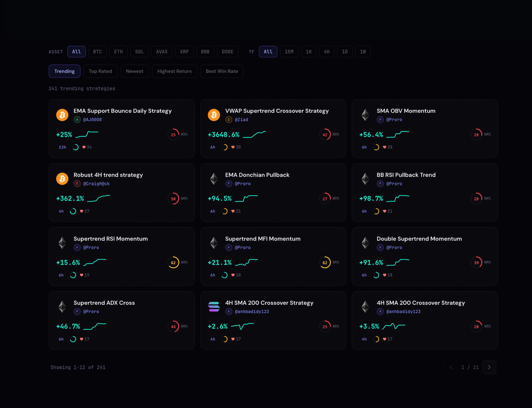
Task: Select the All option under TF
Action: [268, 51]
